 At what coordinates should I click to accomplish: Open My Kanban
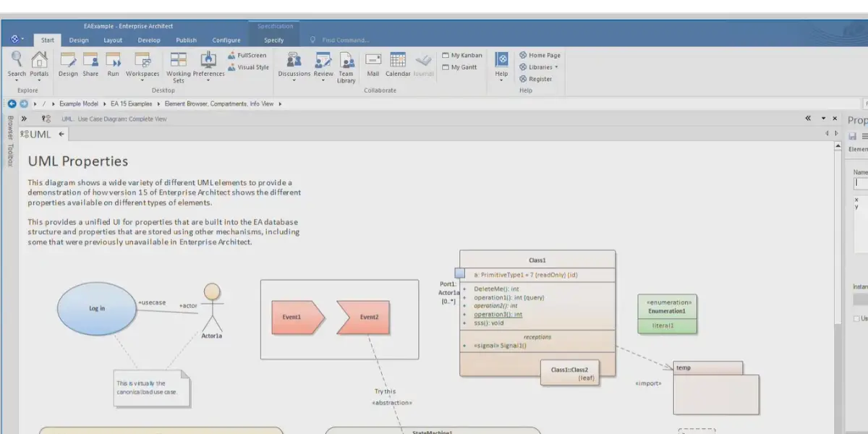(461, 55)
